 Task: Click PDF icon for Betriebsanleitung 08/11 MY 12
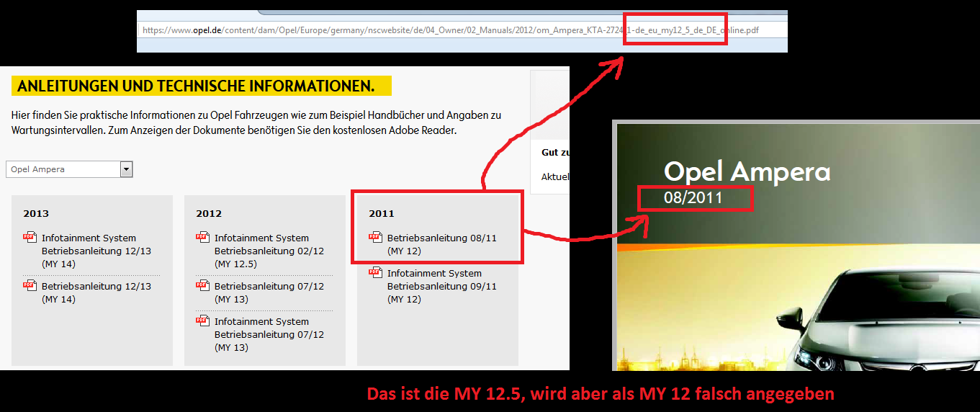(x=375, y=237)
